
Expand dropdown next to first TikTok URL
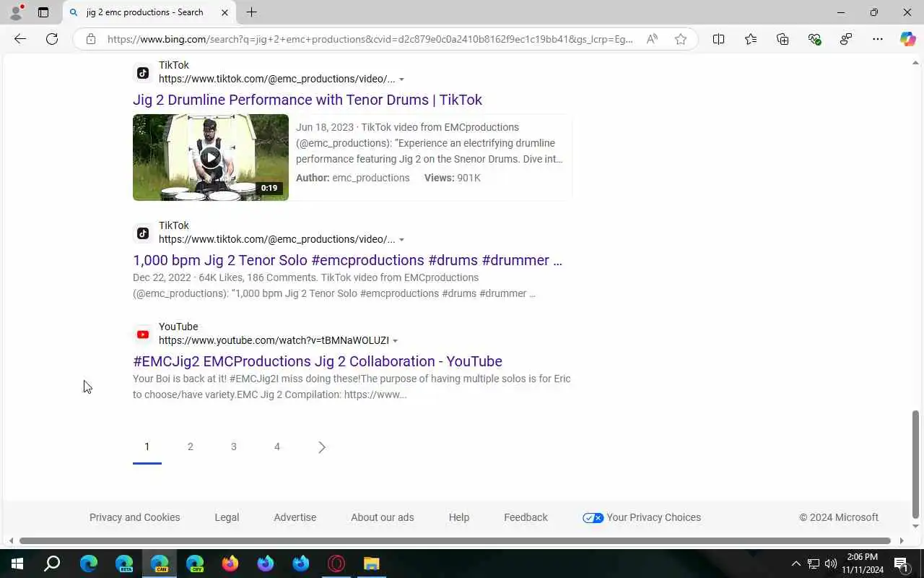pyautogui.click(x=402, y=79)
